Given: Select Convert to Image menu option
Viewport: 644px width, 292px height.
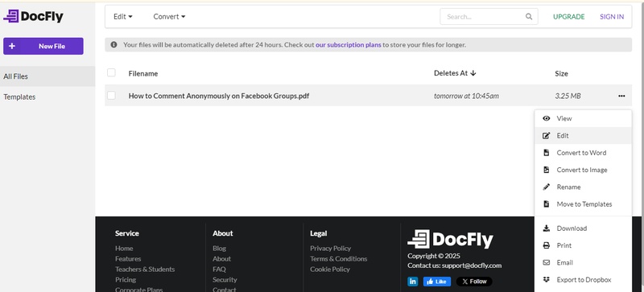Looking at the screenshot, I should pos(583,170).
